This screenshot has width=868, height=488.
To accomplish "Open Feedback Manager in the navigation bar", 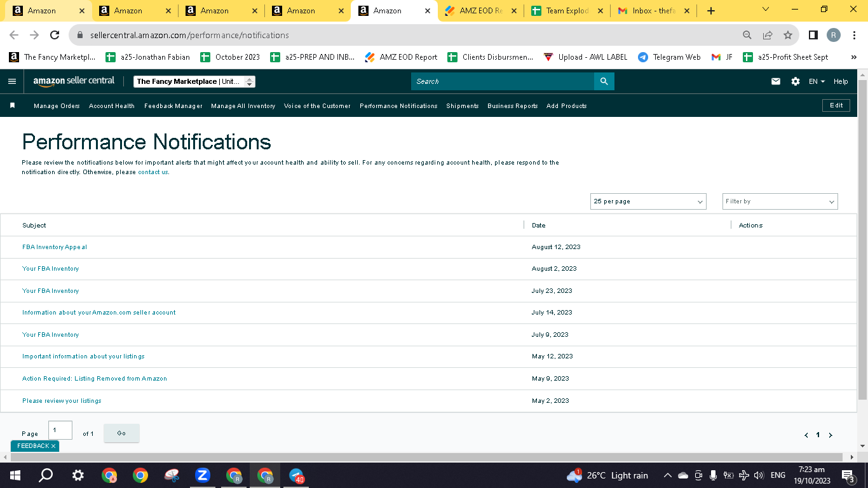I will pos(173,106).
